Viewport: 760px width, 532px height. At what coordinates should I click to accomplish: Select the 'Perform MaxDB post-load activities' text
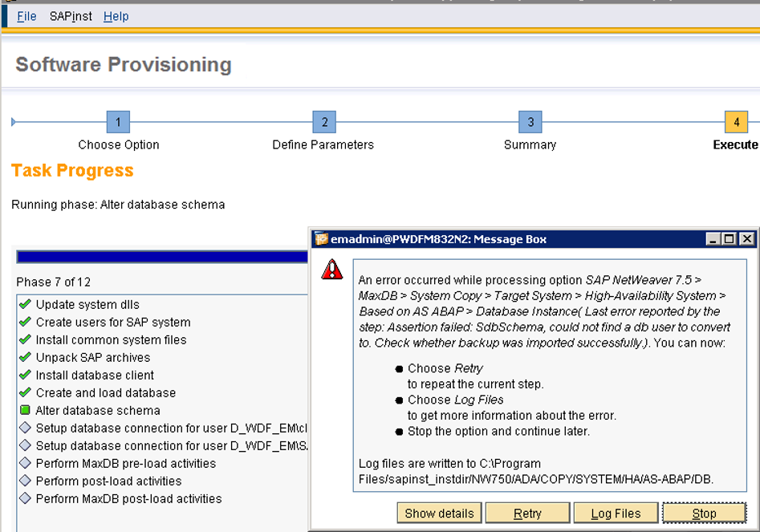tap(128, 498)
